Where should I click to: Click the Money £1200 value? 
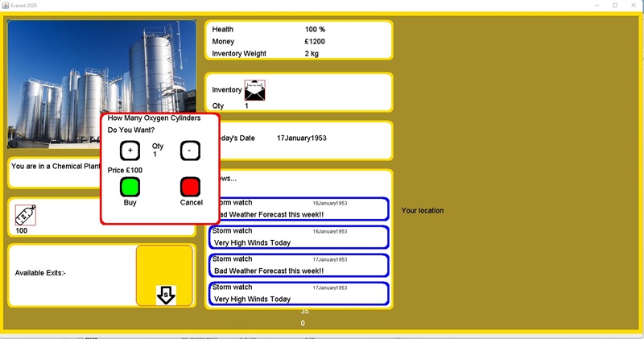point(315,41)
